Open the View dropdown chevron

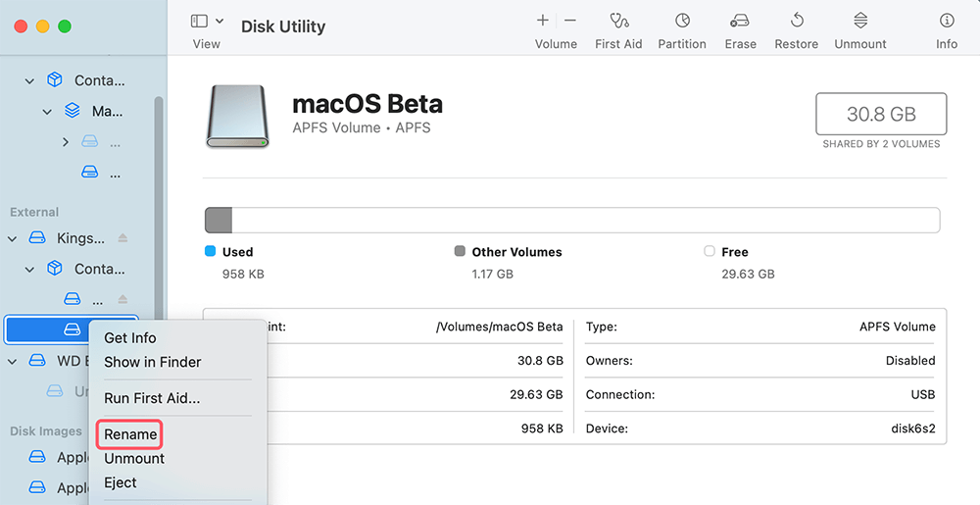point(220,21)
